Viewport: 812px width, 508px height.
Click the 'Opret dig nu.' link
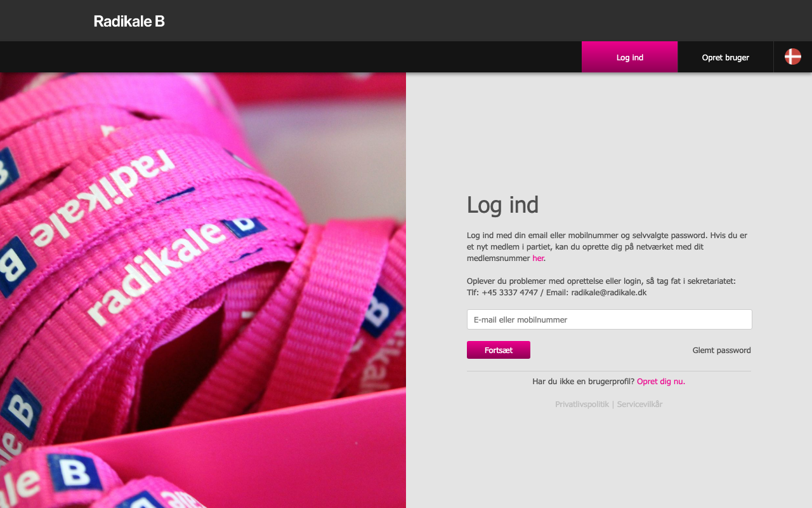[x=661, y=382]
